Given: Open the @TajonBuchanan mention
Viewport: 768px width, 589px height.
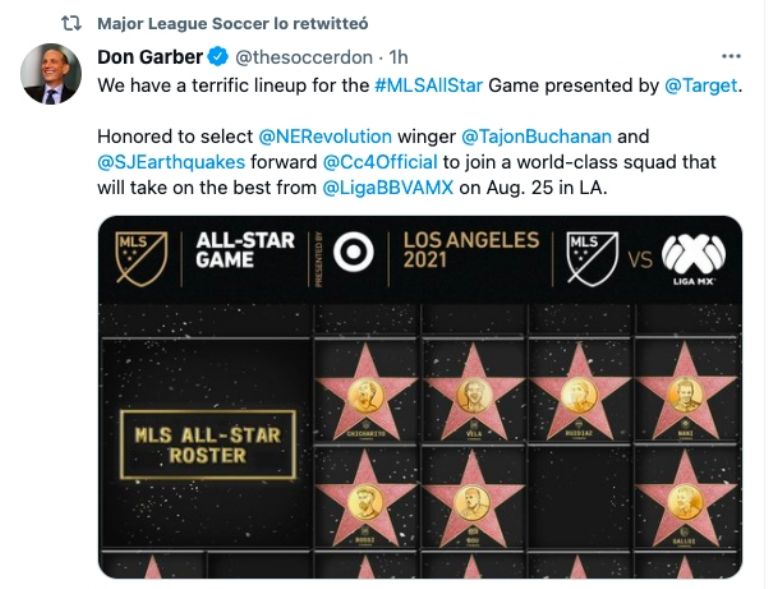Looking at the screenshot, I should pyautogui.click(x=540, y=135).
